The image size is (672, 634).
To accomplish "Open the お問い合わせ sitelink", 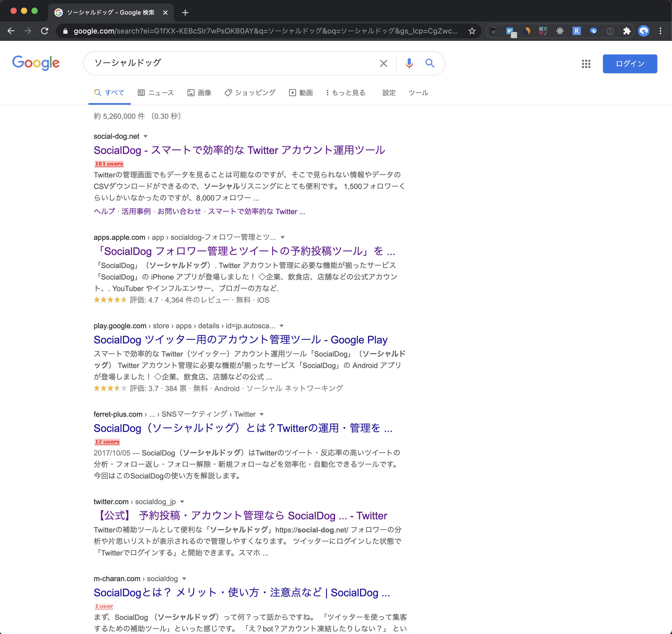I will coord(179,212).
